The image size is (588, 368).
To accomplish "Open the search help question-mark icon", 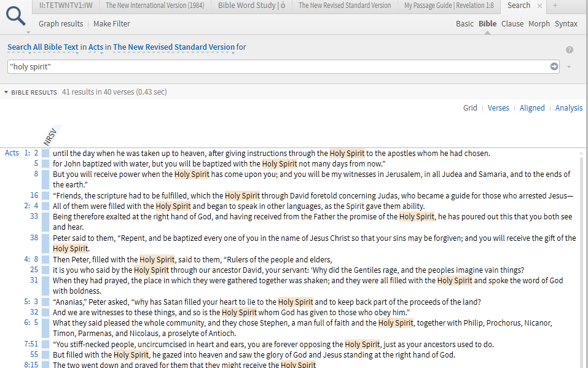I will coord(569,50).
